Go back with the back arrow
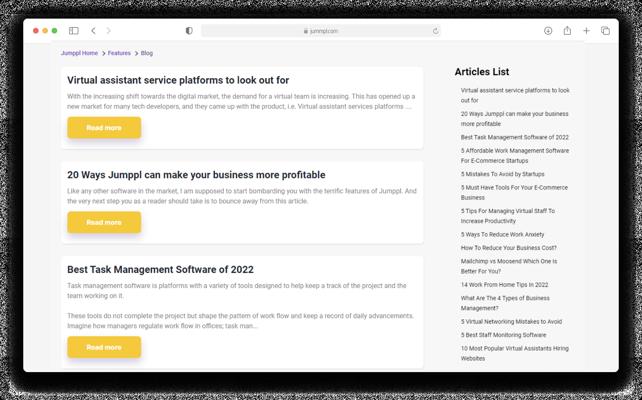 click(x=93, y=31)
